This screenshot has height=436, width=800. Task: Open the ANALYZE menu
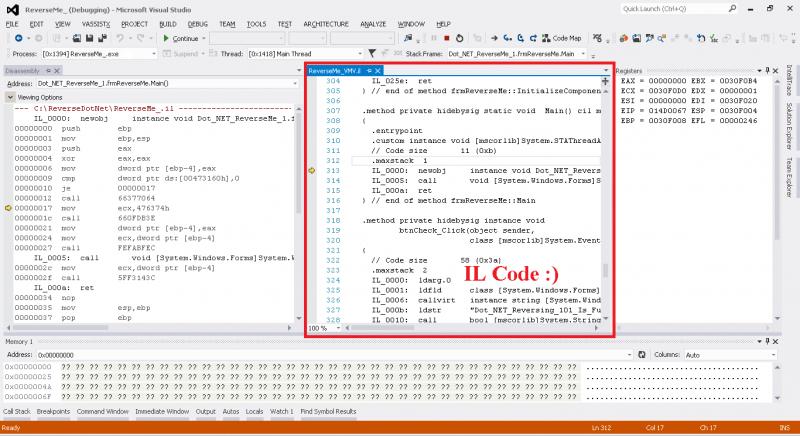373,24
